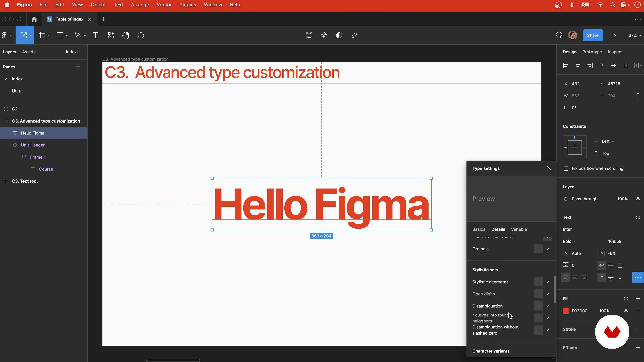This screenshot has width=644, height=362.
Task: Go to Figma home tab
Action: point(34,19)
